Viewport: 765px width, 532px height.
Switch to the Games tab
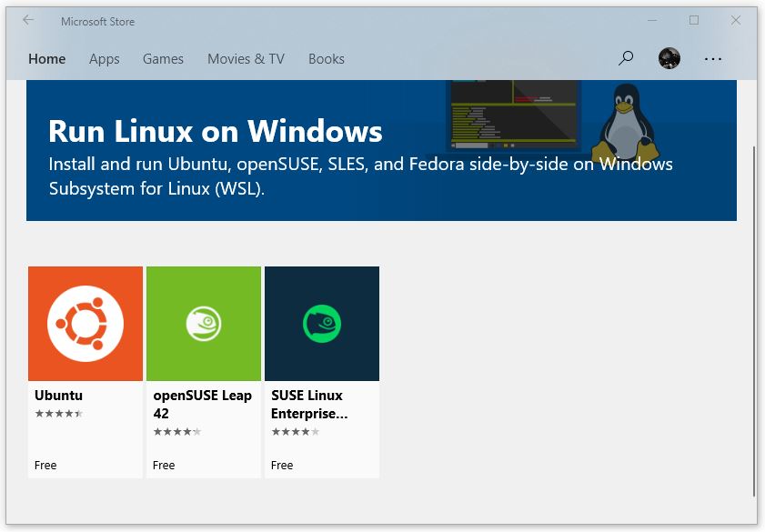163,59
